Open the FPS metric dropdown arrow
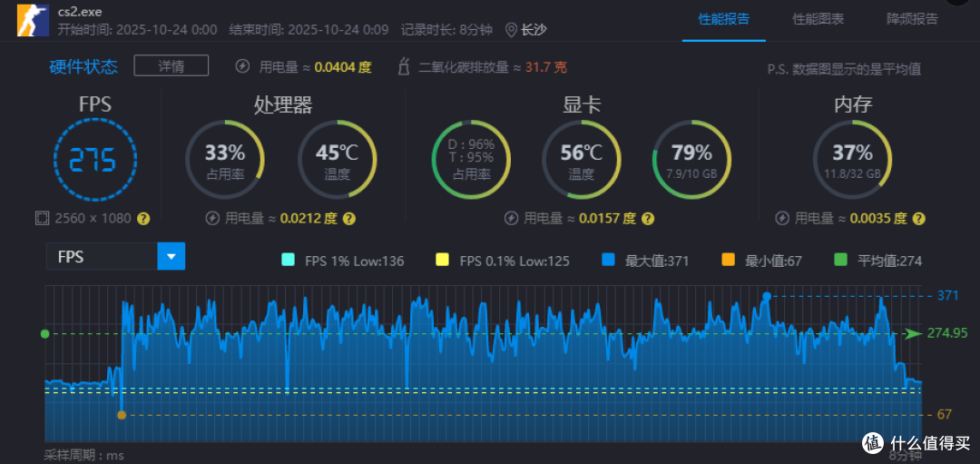Viewport: 980px width, 464px height. click(171, 256)
